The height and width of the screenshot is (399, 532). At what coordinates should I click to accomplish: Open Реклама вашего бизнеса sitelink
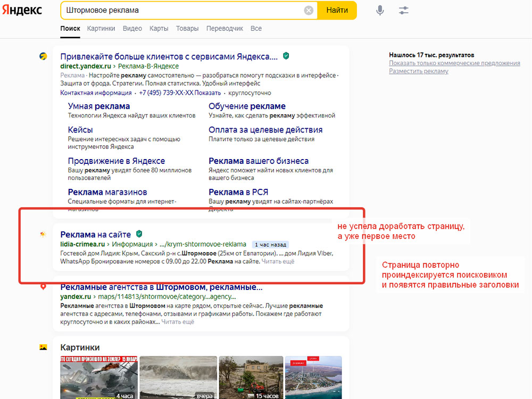259,161
